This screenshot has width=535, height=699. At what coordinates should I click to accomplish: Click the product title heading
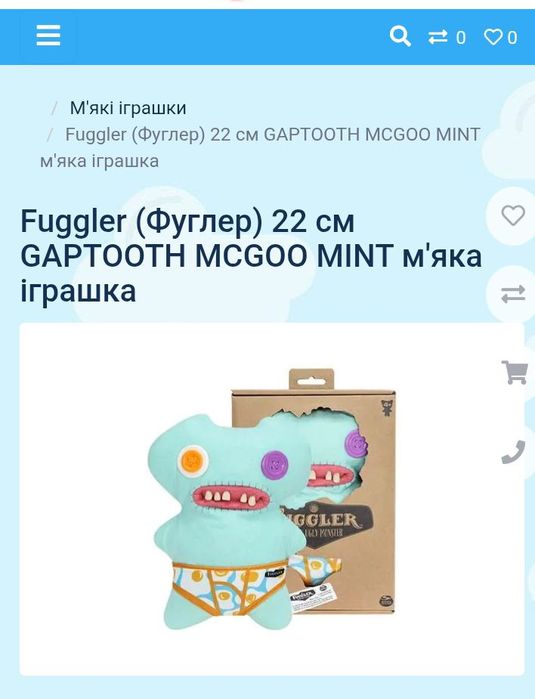point(251,256)
